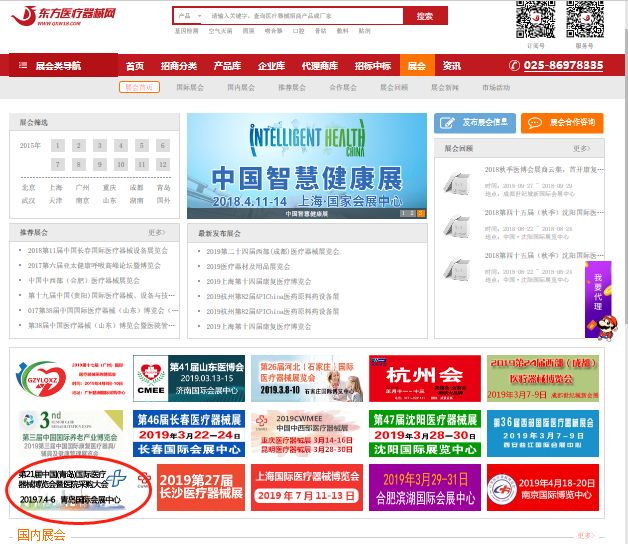Open the 招标中标 menu item
The width and height of the screenshot is (628, 544).
click(373, 66)
